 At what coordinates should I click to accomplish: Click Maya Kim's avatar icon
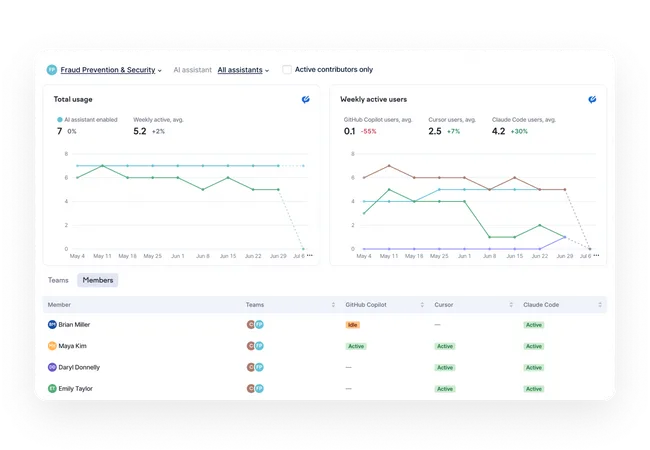coord(52,346)
